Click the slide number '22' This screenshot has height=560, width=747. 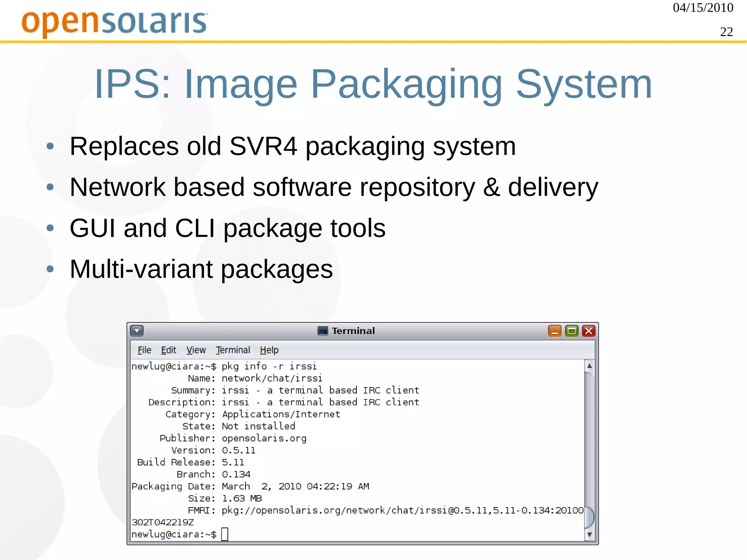pos(727,32)
